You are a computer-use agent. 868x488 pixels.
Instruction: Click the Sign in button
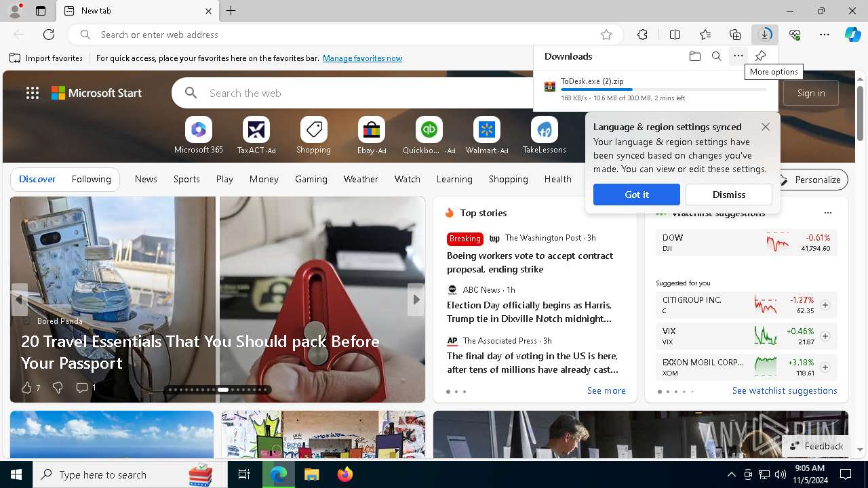tap(811, 93)
